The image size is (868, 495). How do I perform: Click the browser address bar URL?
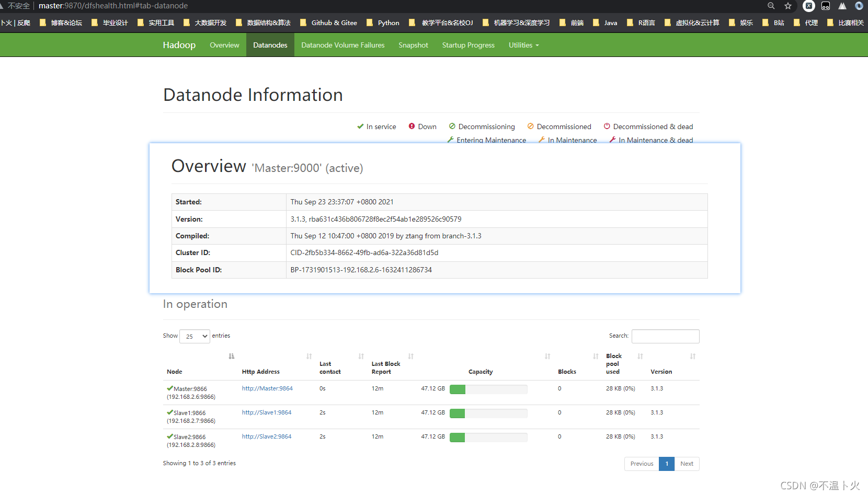113,6
